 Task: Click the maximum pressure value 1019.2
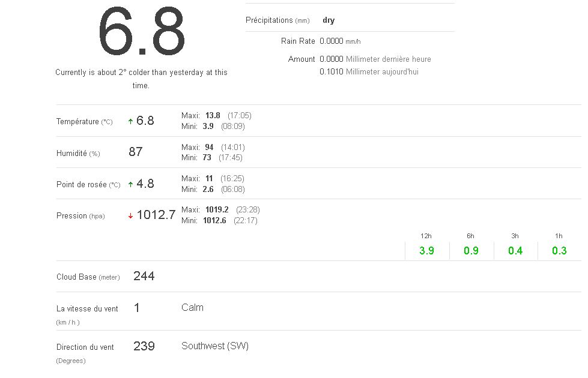click(x=217, y=210)
